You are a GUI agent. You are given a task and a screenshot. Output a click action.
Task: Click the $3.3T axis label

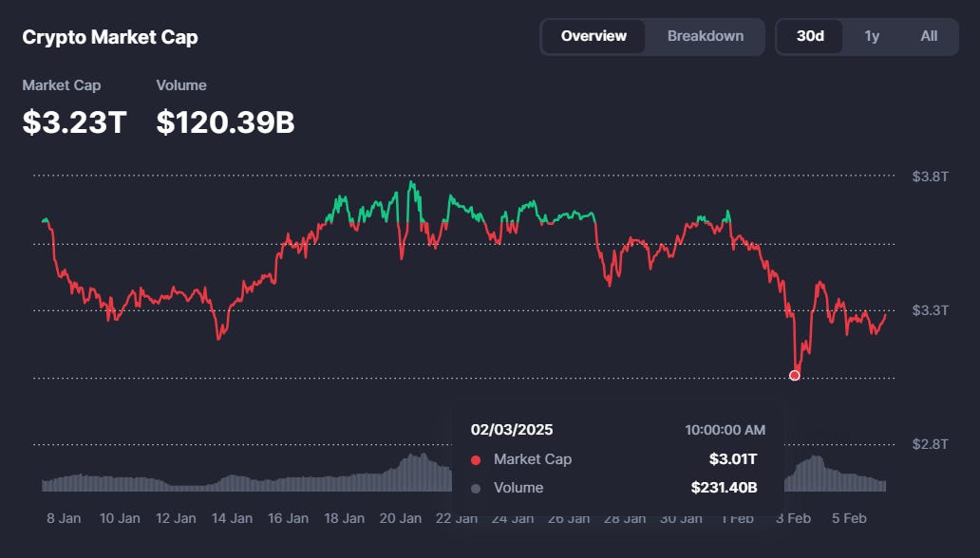point(930,310)
